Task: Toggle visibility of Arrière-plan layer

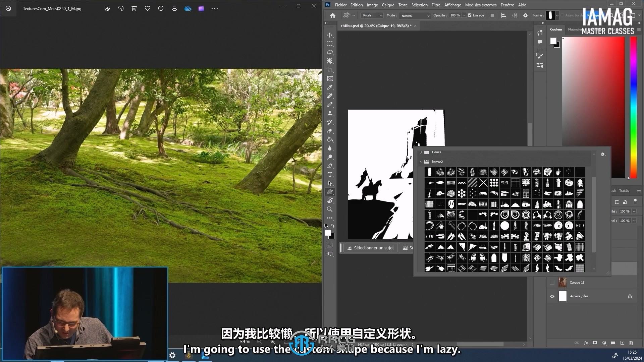Action: point(552,296)
